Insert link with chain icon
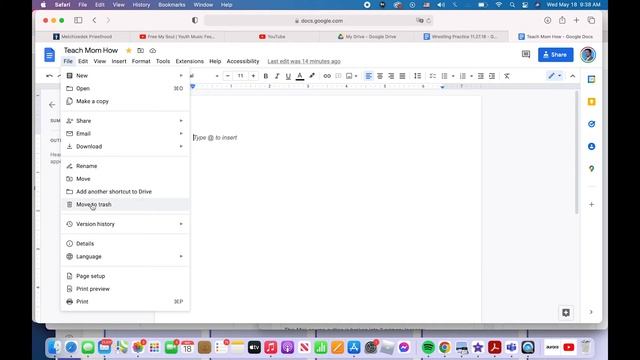 [327, 76]
